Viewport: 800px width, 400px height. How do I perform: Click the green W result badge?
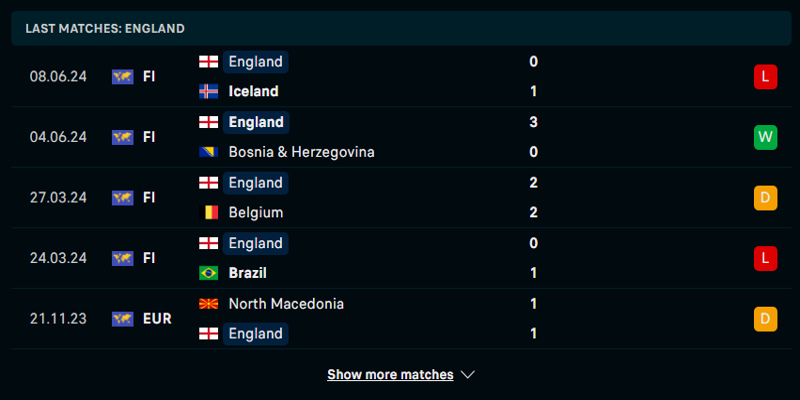[x=765, y=137]
